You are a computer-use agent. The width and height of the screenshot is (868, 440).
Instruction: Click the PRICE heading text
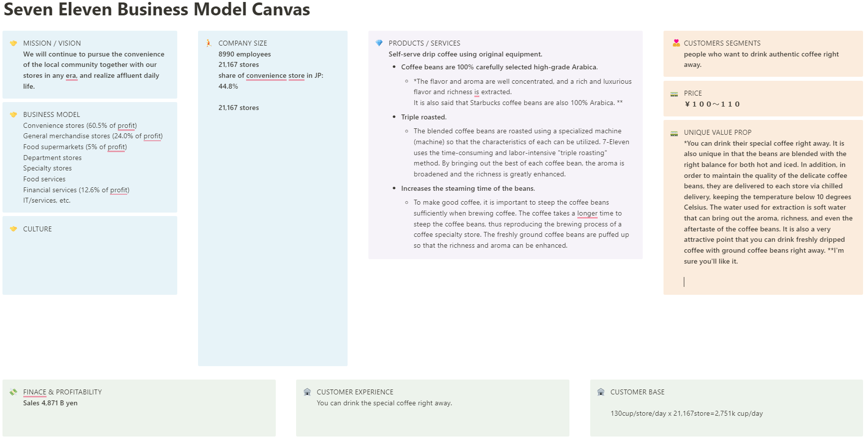click(693, 93)
